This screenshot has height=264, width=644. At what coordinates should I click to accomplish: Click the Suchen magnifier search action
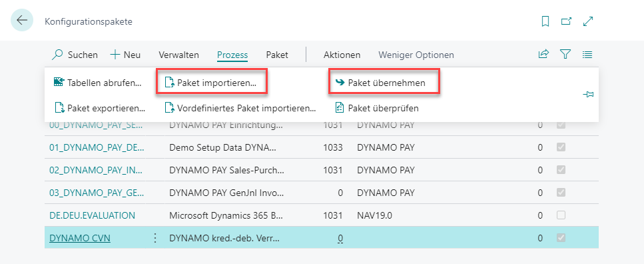tap(75, 55)
